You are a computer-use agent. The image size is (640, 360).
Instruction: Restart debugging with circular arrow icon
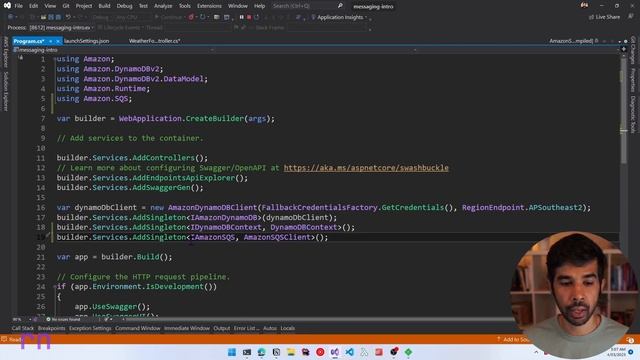[257, 17]
